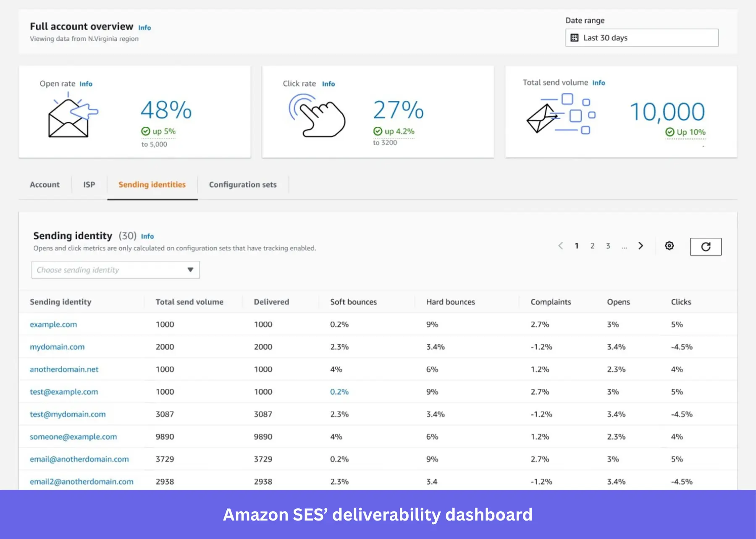Open the example.com identity link
This screenshot has width=756, height=539.
53,324
